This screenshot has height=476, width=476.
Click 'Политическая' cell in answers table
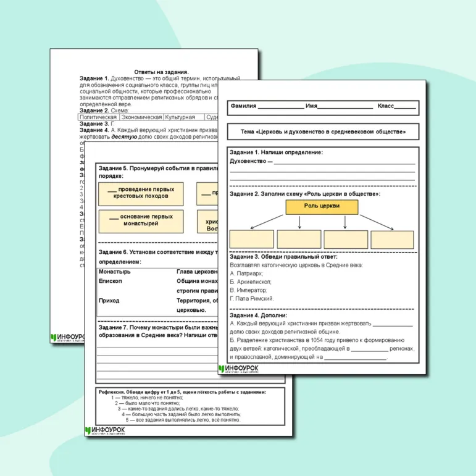[x=98, y=117]
